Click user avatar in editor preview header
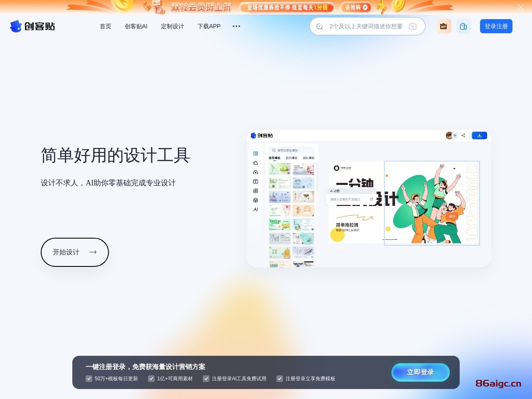532x399 pixels. click(449, 135)
